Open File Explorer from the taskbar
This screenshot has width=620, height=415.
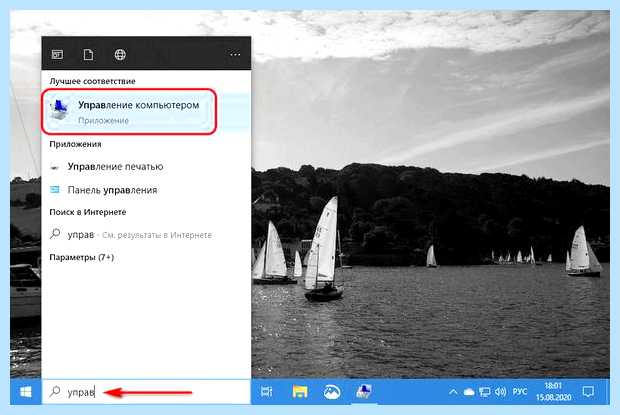pyautogui.click(x=300, y=392)
